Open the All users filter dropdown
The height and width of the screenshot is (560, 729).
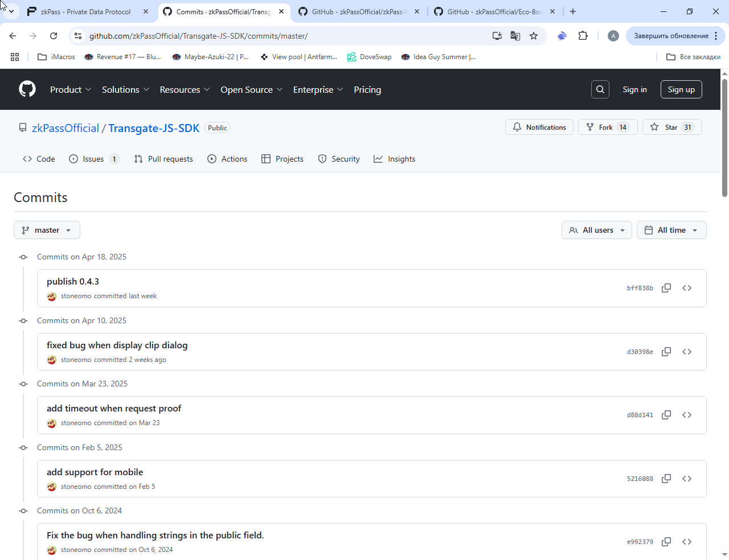pyautogui.click(x=596, y=230)
